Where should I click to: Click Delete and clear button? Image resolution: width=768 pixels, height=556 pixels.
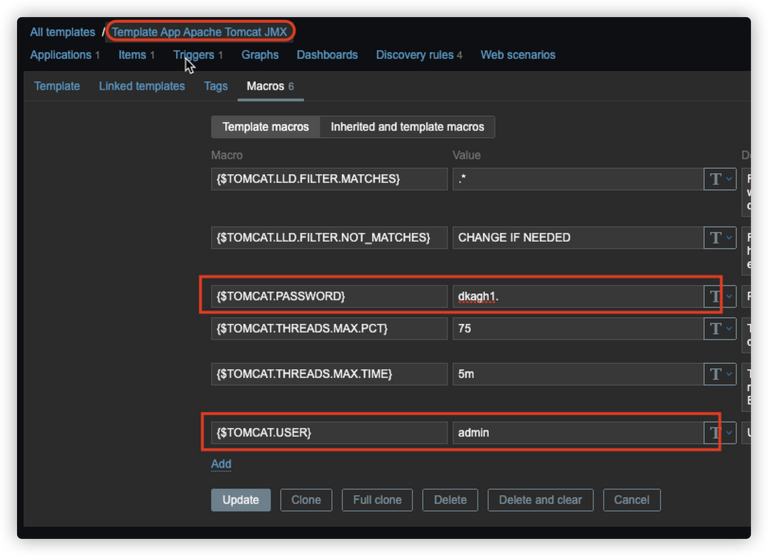click(x=540, y=500)
